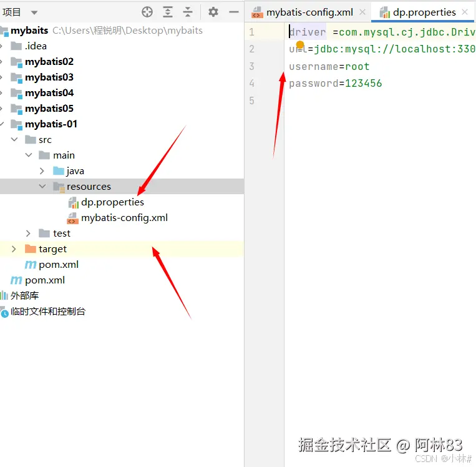This screenshot has width=476, height=467.
Task: Click the mybatis-config.xml tab file icon
Action: click(x=257, y=12)
